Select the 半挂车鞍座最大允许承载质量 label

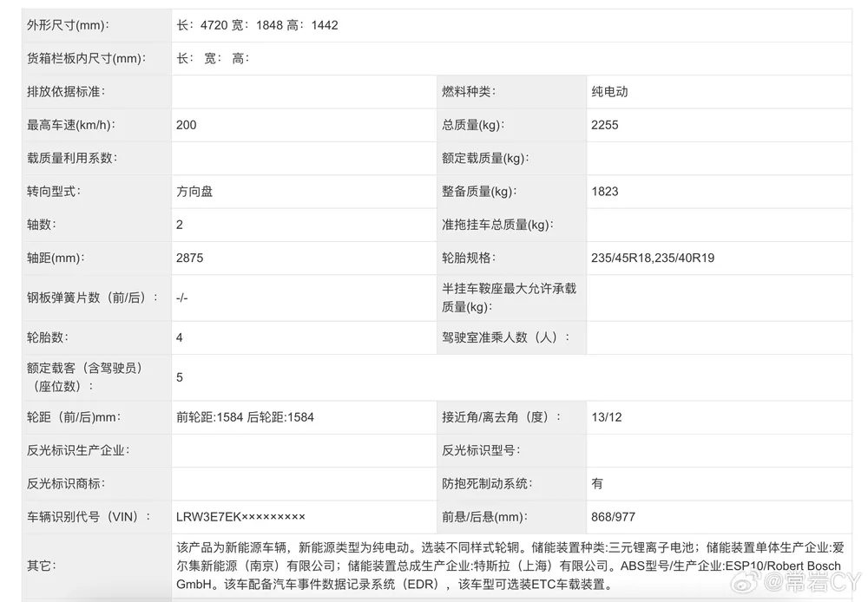(x=509, y=298)
